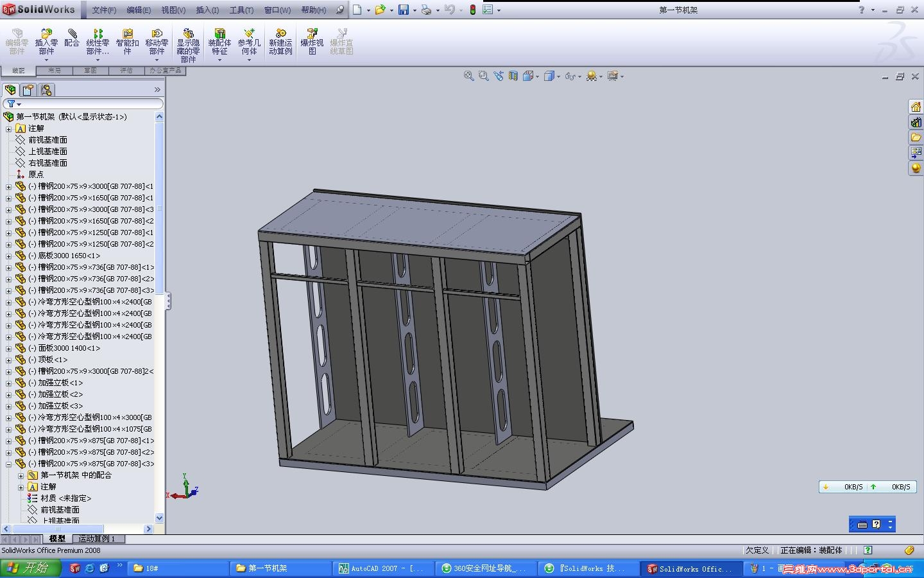Select 右视基准面 in the feature tree
924x578 pixels.
click(47, 163)
